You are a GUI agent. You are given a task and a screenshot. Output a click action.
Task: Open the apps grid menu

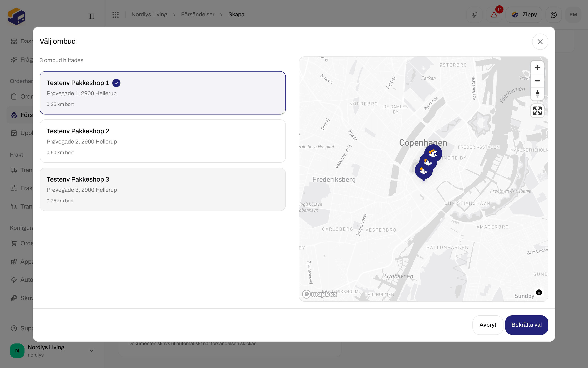click(x=115, y=15)
